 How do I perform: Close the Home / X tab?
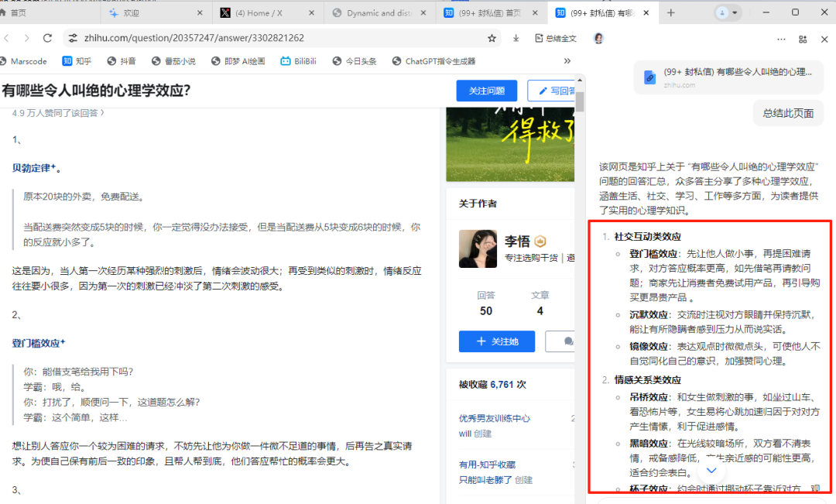point(312,13)
